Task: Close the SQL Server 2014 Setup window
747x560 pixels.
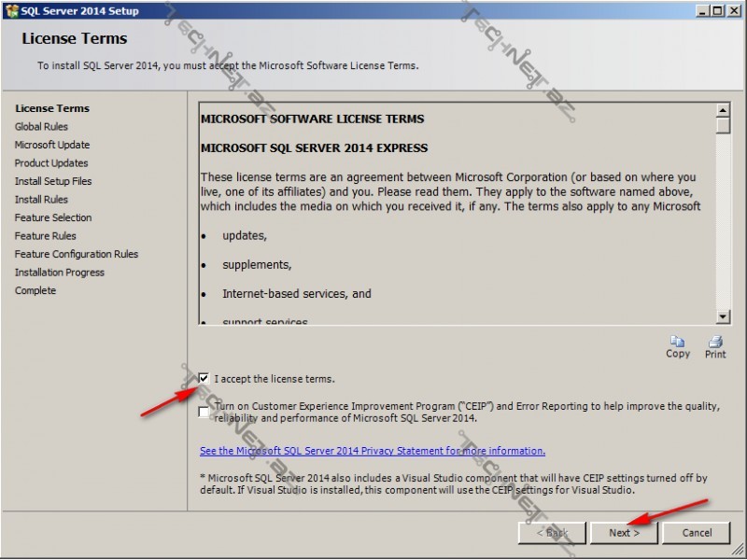Action: (x=732, y=10)
